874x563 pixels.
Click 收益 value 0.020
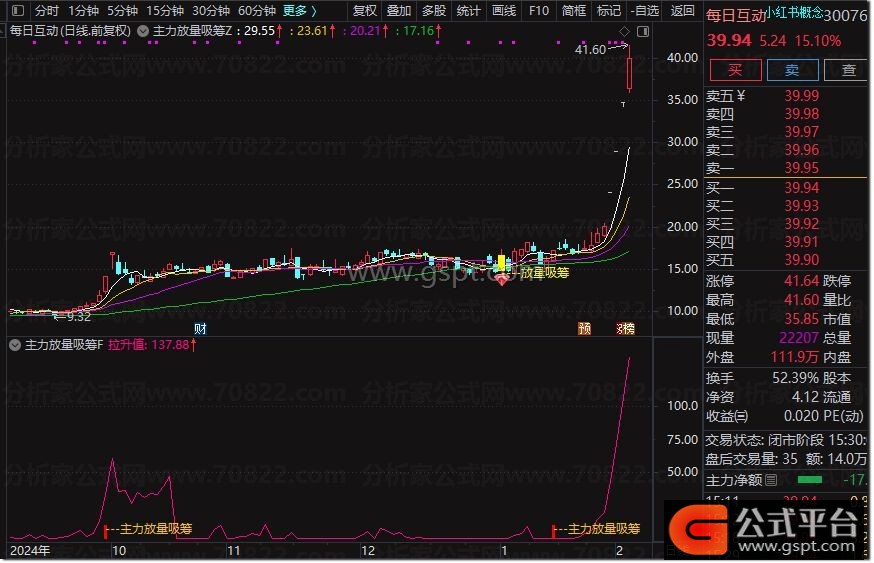click(801, 416)
